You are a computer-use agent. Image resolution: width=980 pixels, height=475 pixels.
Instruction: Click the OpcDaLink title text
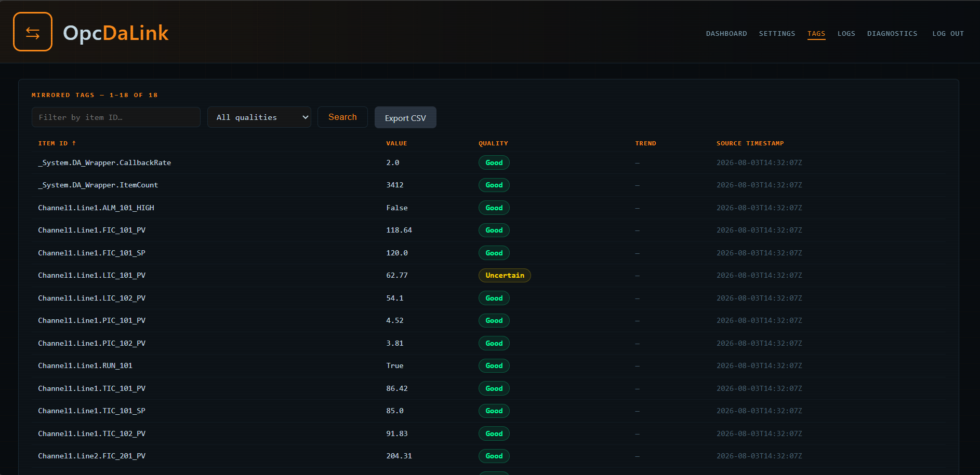pos(116,33)
